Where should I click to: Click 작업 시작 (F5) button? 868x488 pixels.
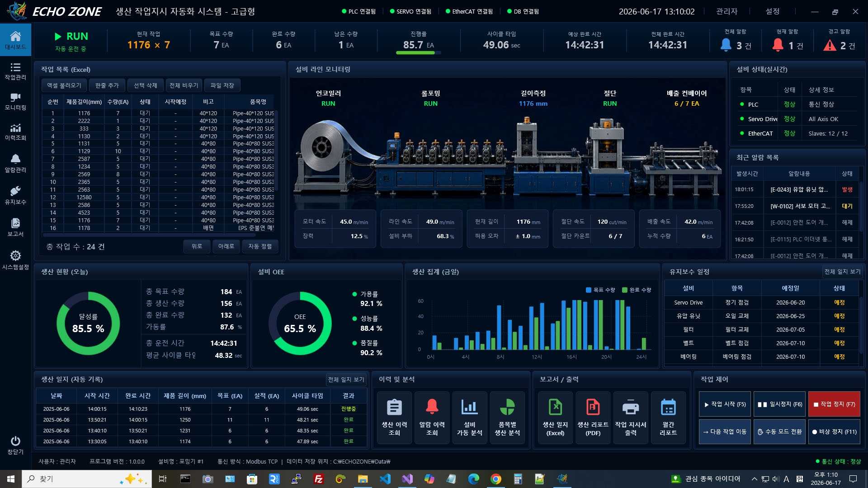click(725, 404)
